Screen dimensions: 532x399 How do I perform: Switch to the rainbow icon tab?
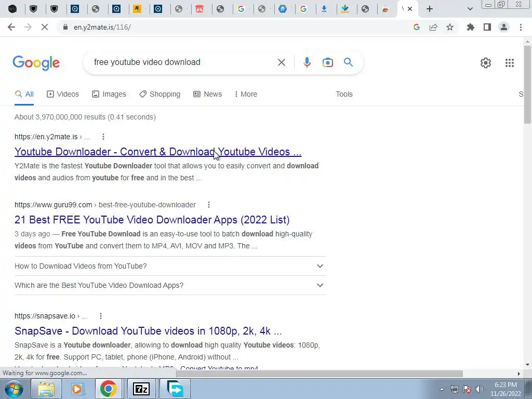[x=386, y=9]
